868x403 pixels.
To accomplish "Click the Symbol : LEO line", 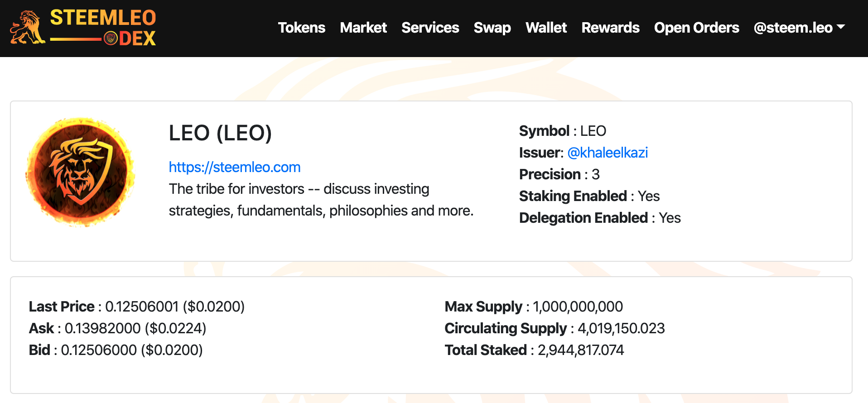I will click(x=563, y=131).
